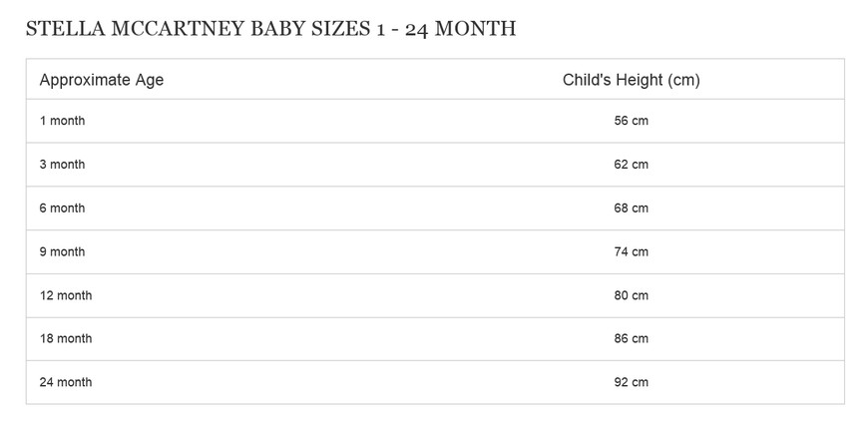
Task: Select the 74 cm height value
Action: pyautogui.click(x=632, y=251)
